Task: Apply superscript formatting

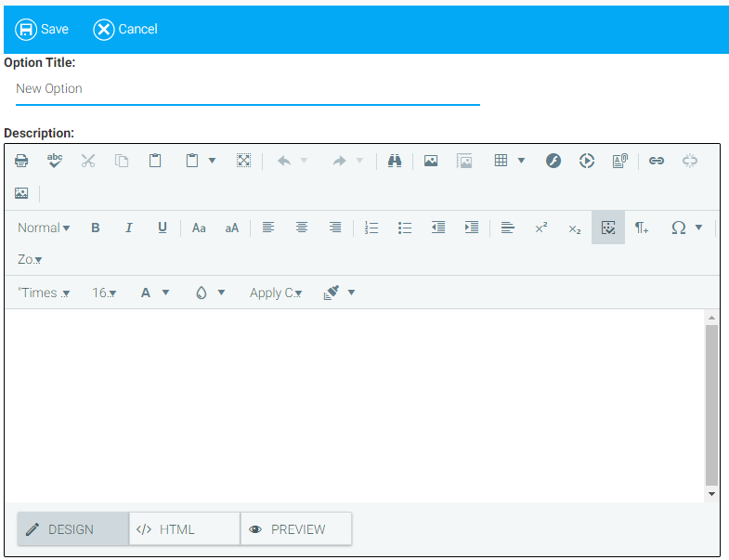Action: [540, 228]
